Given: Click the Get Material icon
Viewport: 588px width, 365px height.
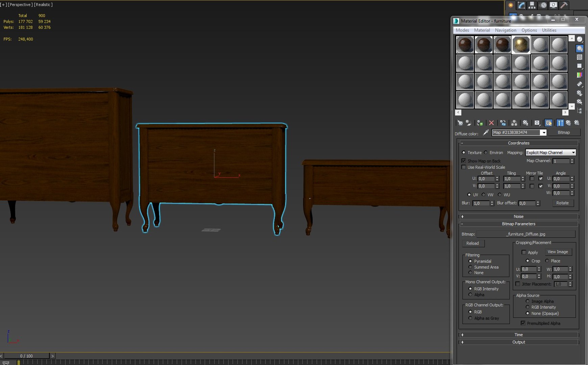Looking at the screenshot, I should point(460,123).
